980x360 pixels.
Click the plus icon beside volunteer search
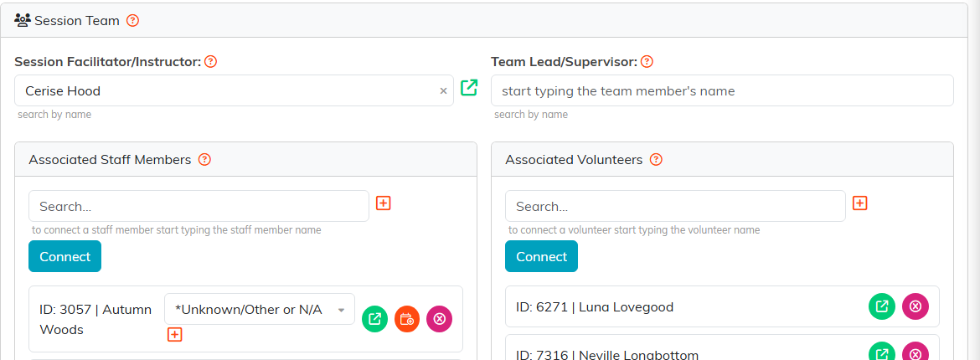[x=860, y=203]
